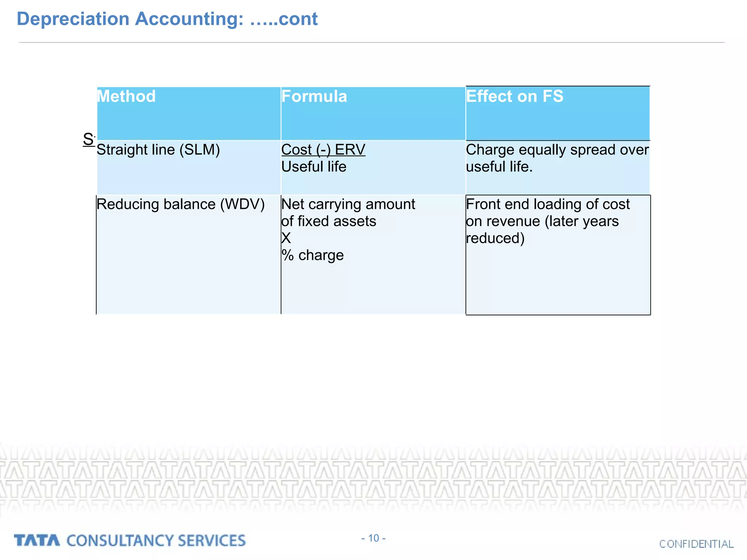The width and height of the screenshot is (747, 560).
Task: Click the page number '- 10 -'
Action: (373, 538)
